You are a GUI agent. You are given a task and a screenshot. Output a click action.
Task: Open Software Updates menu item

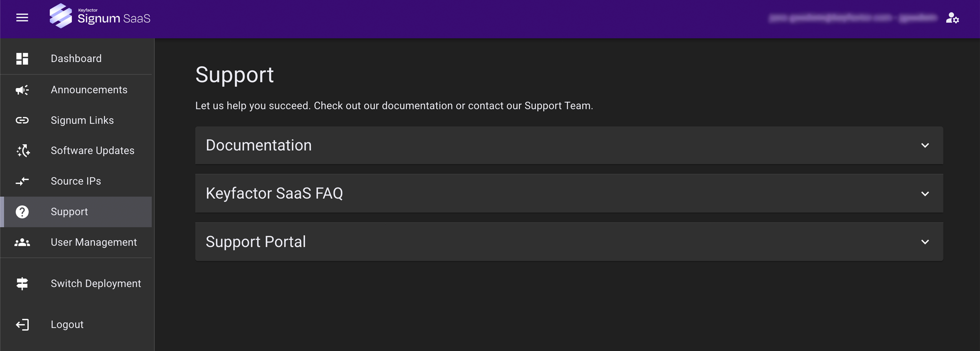click(x=92, y=151)
